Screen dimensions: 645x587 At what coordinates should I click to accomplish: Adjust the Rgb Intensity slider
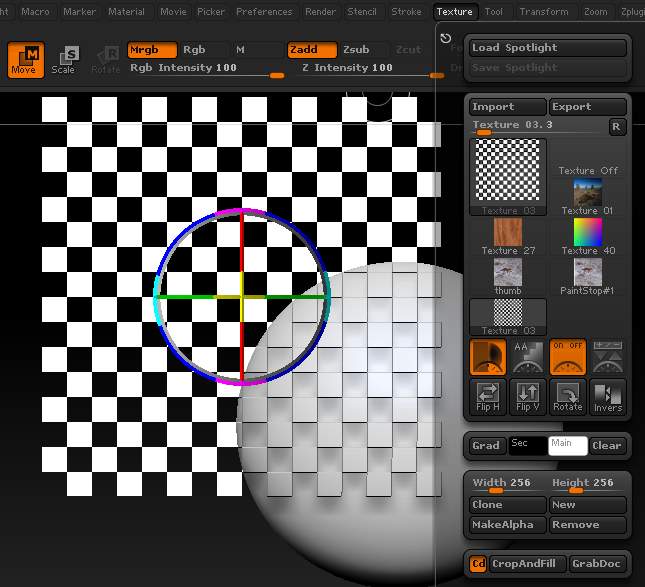pos(206,70)
